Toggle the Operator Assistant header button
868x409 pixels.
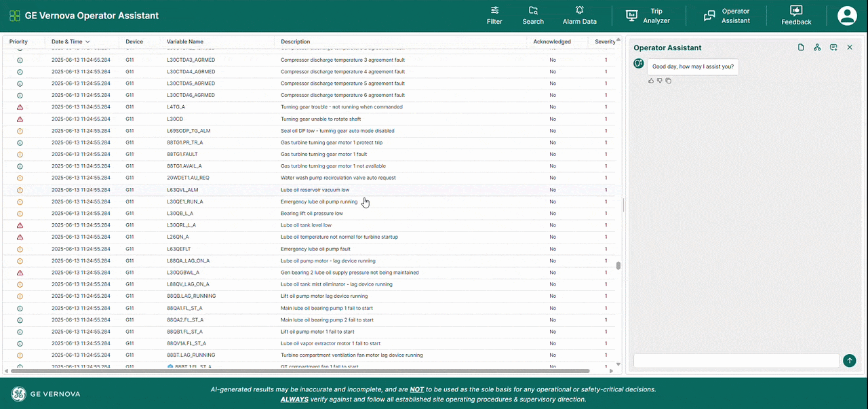(x=726, y=16)
